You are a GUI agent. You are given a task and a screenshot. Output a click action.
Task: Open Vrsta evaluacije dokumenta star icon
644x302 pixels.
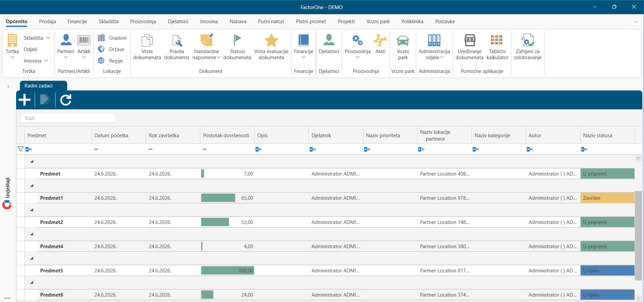click(x=271, y=40)
